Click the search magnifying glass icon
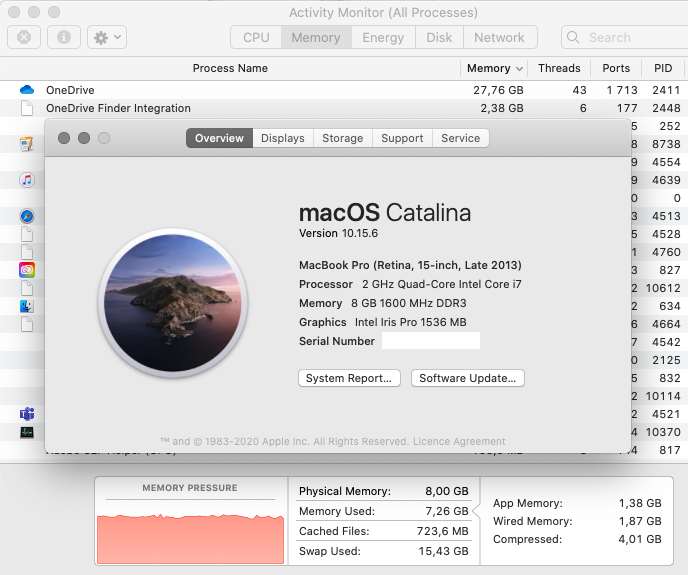Viewport: 688px width, 575px height. click(x=573, y=37)
